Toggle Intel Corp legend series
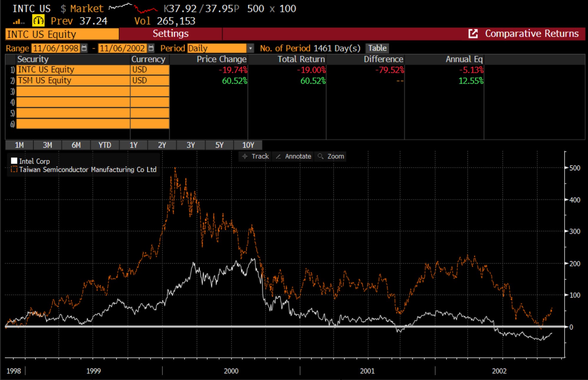The height and width of the screenshot is (380, 588). pos(34,161)
